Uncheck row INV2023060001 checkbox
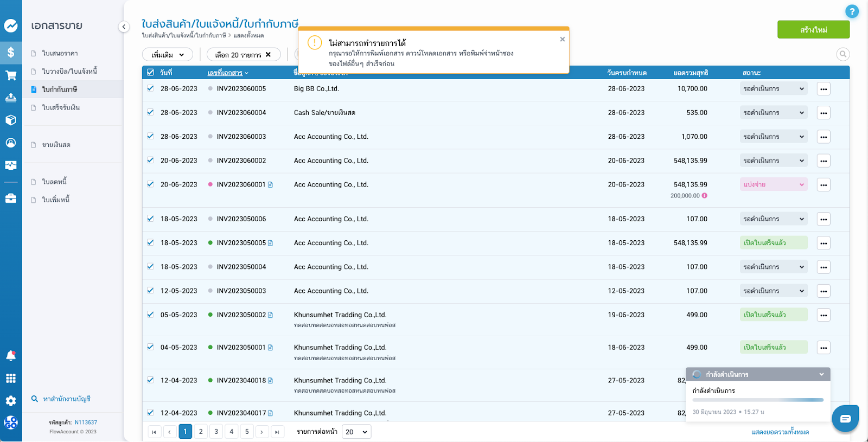 150,184
